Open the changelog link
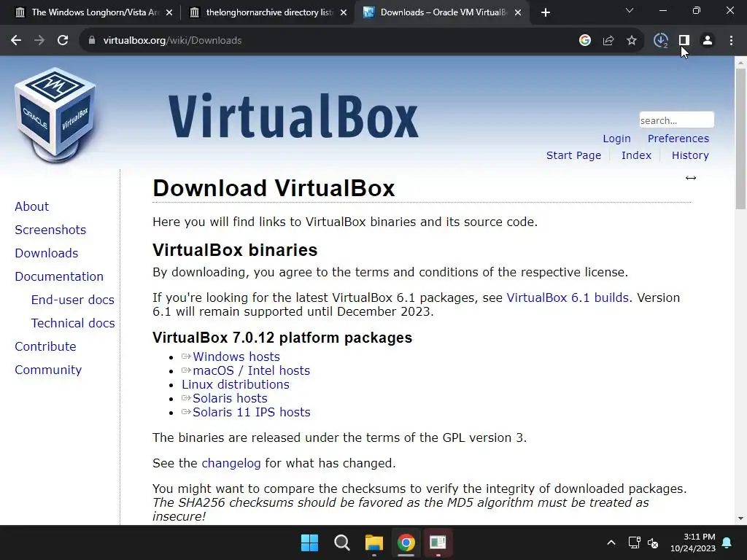This screenshot has height=560, width=747. 231,463
